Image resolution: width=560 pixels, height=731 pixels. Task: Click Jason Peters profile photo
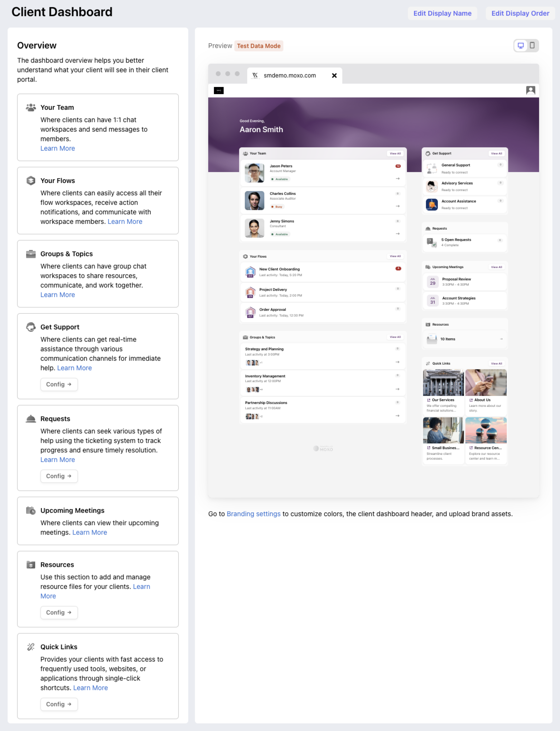click(254, 173)
